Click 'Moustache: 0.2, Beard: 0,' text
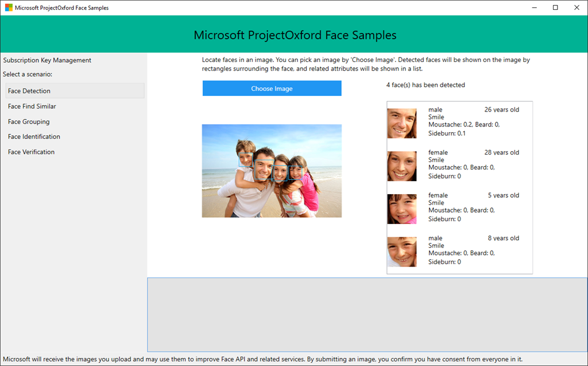The height and width of the screenshot is (366, 588). point(464,125)
